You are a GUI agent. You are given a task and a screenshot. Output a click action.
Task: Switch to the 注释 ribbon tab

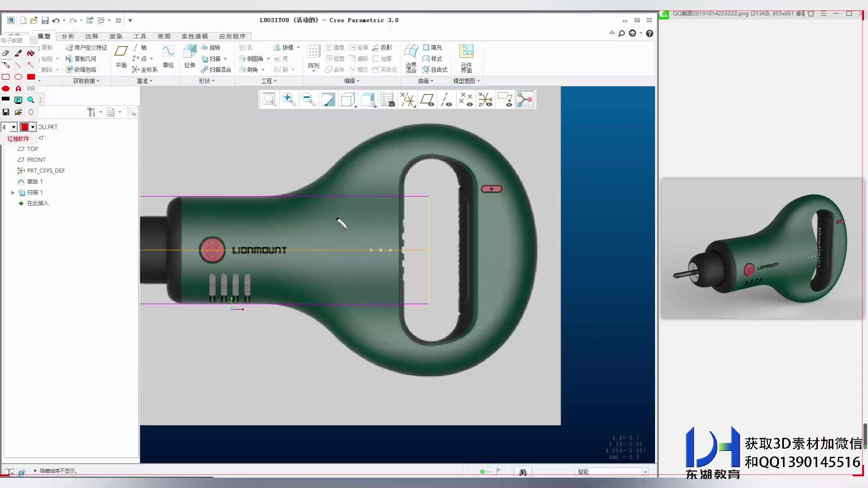(92, 36)
